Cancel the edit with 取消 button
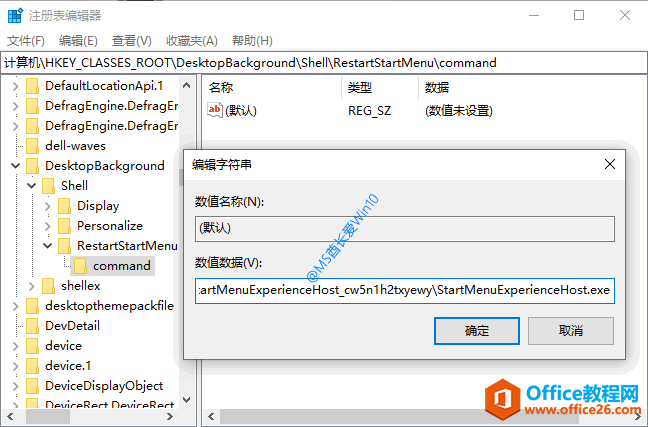 (x=571, y=331)
